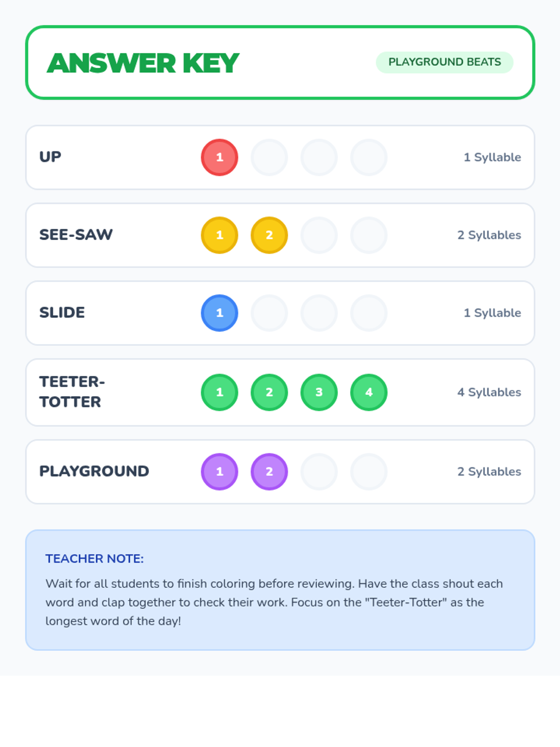Click the blue circle 1 for SLIDE
This screenshot has height=747, width=560.
[x=219, y=313]
